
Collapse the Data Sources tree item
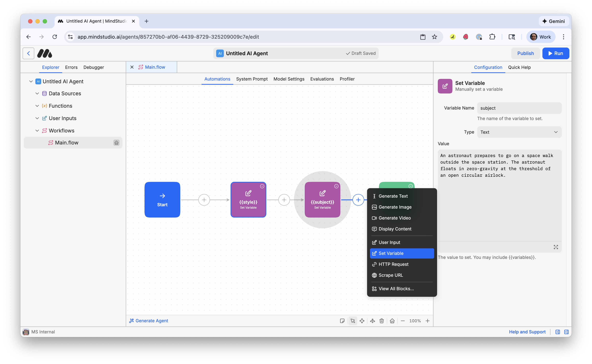point(37,93)
